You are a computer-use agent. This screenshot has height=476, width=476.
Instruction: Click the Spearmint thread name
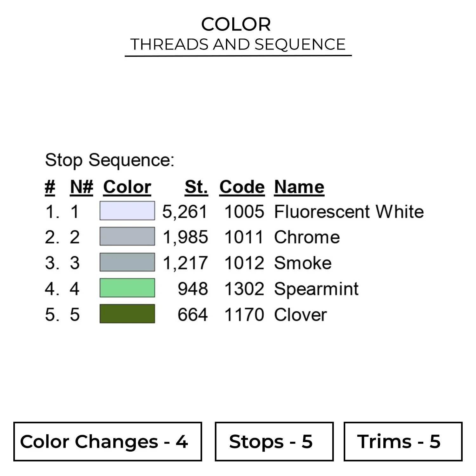pyautogui.click(x=316, y=289)
